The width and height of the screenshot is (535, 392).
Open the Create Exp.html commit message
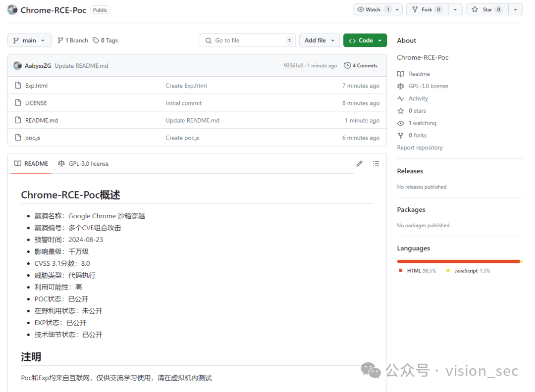(x=186, y=86)
